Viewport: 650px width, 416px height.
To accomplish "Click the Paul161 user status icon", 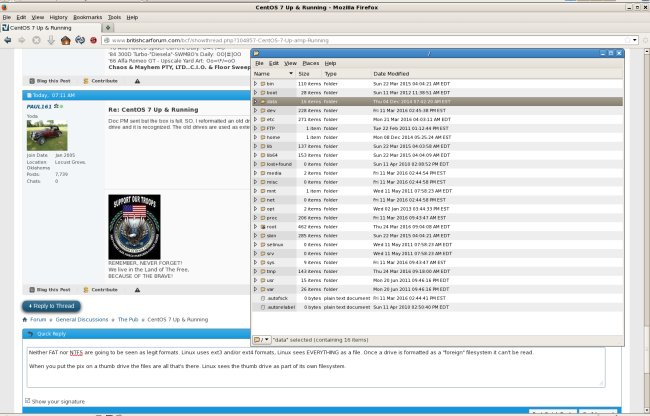I will (61, 106).
